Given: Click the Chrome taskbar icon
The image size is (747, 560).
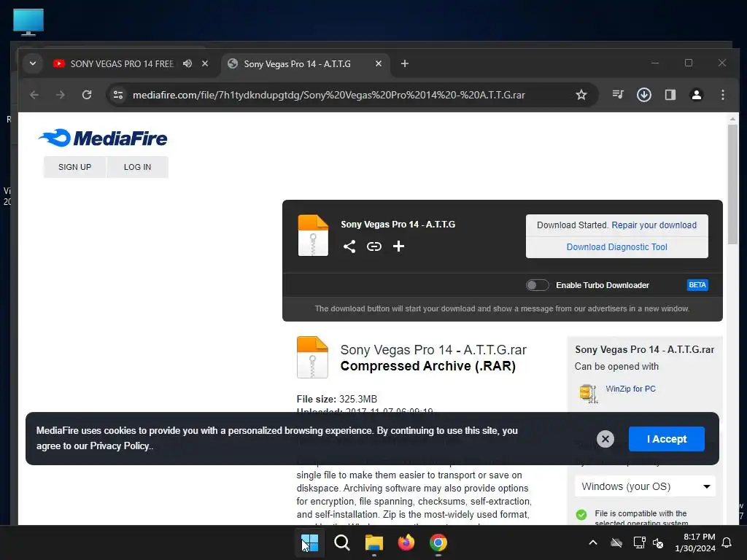Looking at the screenshot, I should tap(438, 542).
